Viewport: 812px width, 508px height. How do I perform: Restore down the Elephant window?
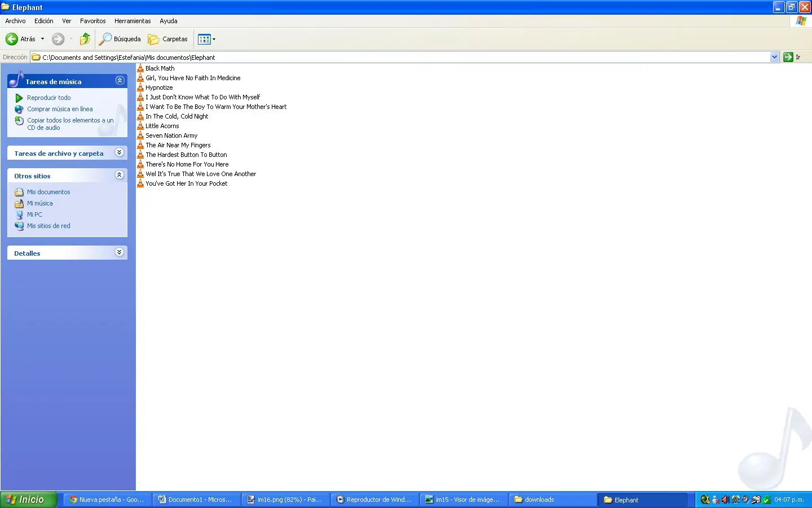[x=792, y=7]
